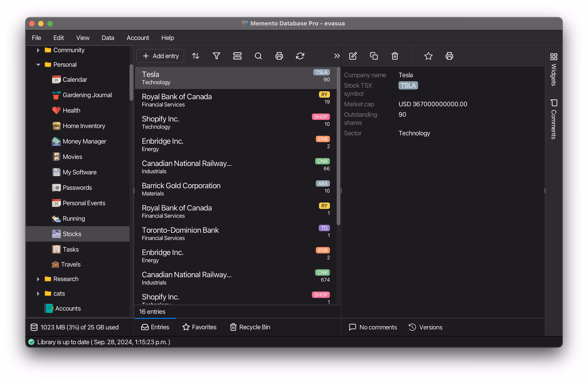Image resolution: width=588 pixels, height=381 pixels.
Task: Click the group entries view icon
Action: [x=237, y=56]
